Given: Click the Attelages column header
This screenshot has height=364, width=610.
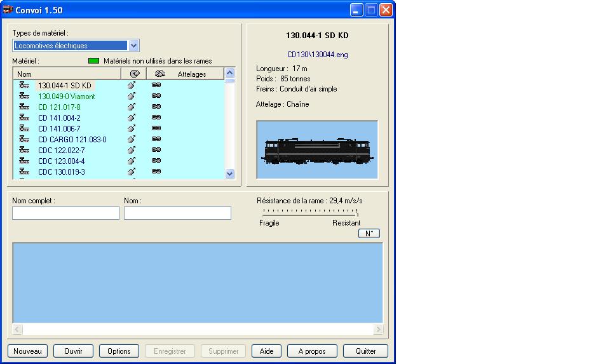Looking at the screenshot, I should 191,74.
